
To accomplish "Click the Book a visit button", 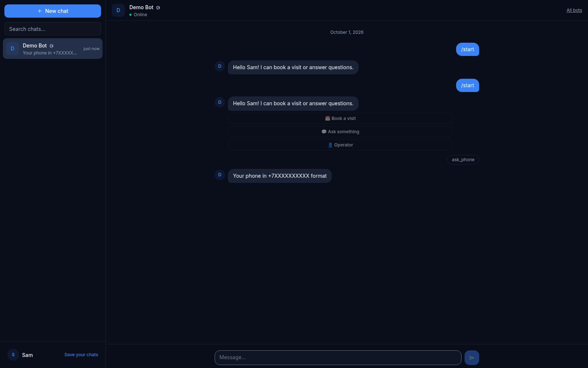I will [x=340, y=118].
